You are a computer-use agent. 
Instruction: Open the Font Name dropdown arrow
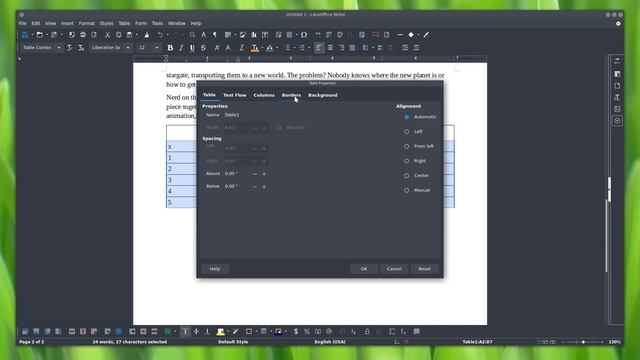click(128, 48)
